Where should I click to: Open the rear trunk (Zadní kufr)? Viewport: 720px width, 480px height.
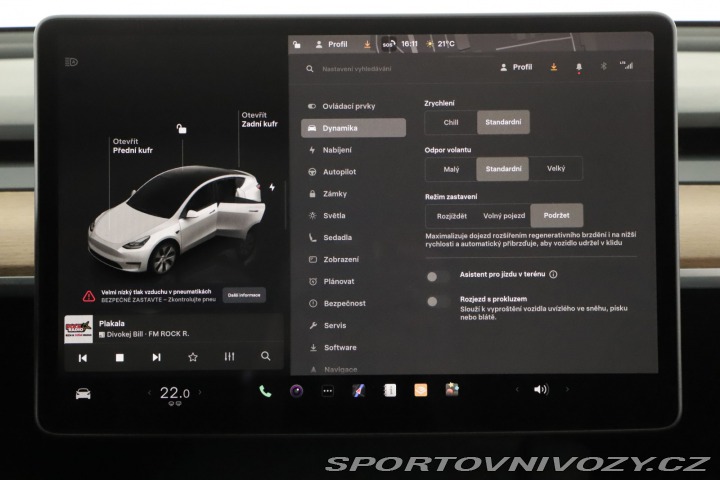pos(259,119)
